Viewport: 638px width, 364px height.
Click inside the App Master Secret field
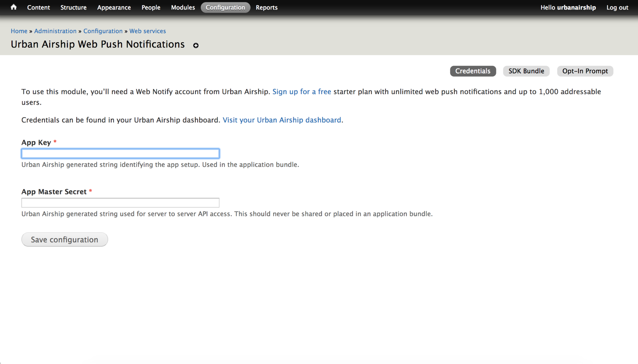[x=120, y=203]
